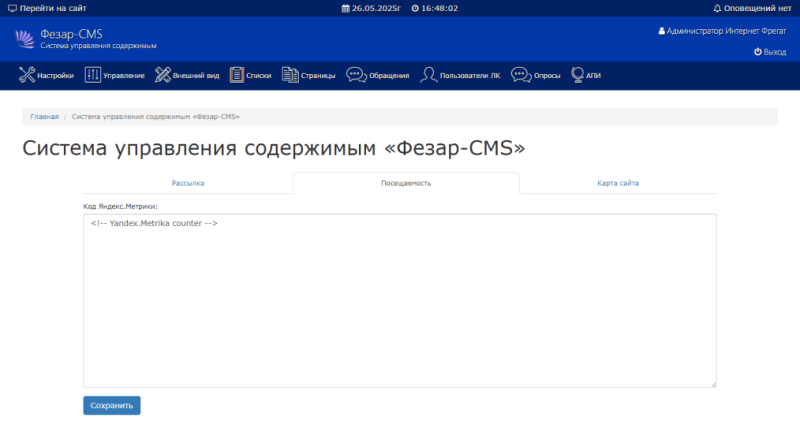
Task: Click the АПИ globe icon
Action: pyautogui.click(x=578, y=75)
